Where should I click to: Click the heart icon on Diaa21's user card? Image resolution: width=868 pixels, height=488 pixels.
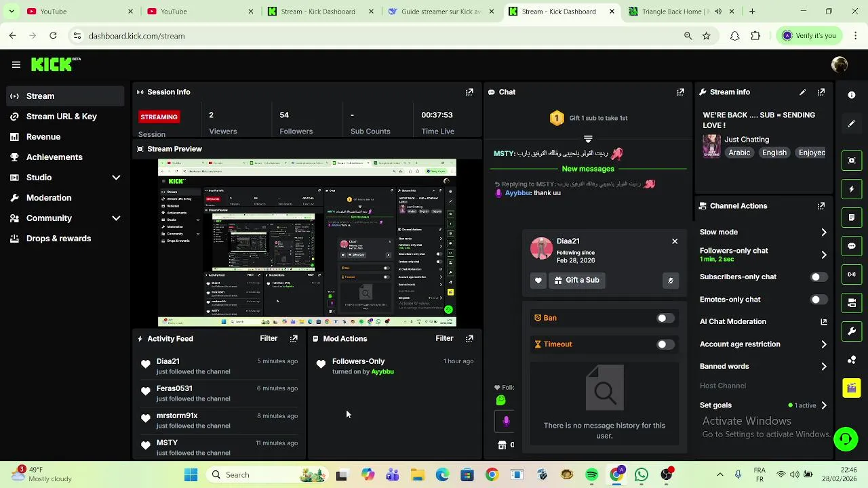coord(538,281)
